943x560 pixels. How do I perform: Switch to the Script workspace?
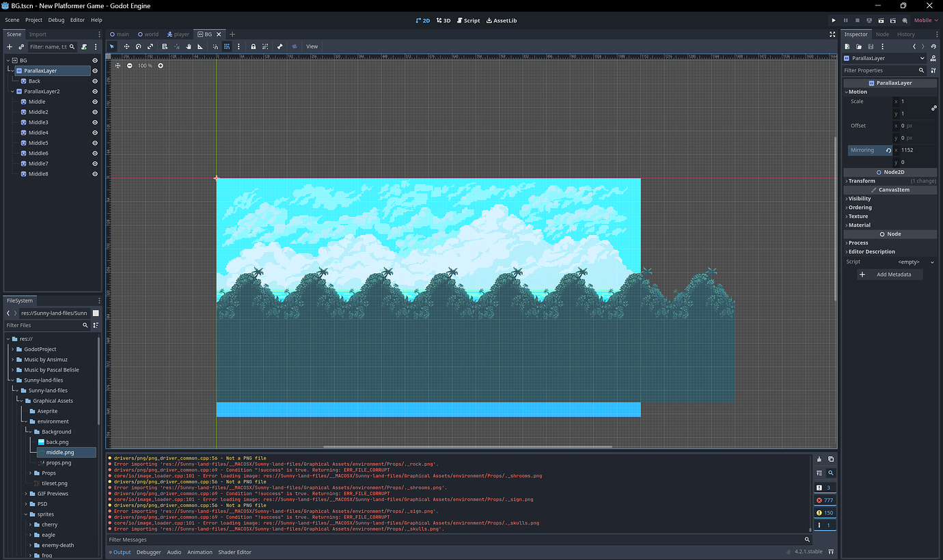click(467, 20)
